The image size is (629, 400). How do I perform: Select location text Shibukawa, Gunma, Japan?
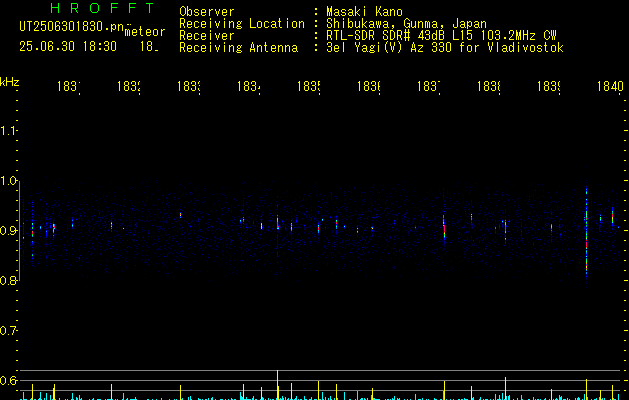pyautogui.click(x=406, y=24)
